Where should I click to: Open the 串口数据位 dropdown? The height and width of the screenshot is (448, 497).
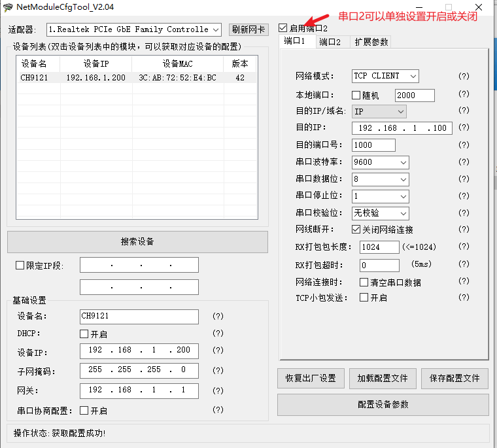[x=381, y=179]
